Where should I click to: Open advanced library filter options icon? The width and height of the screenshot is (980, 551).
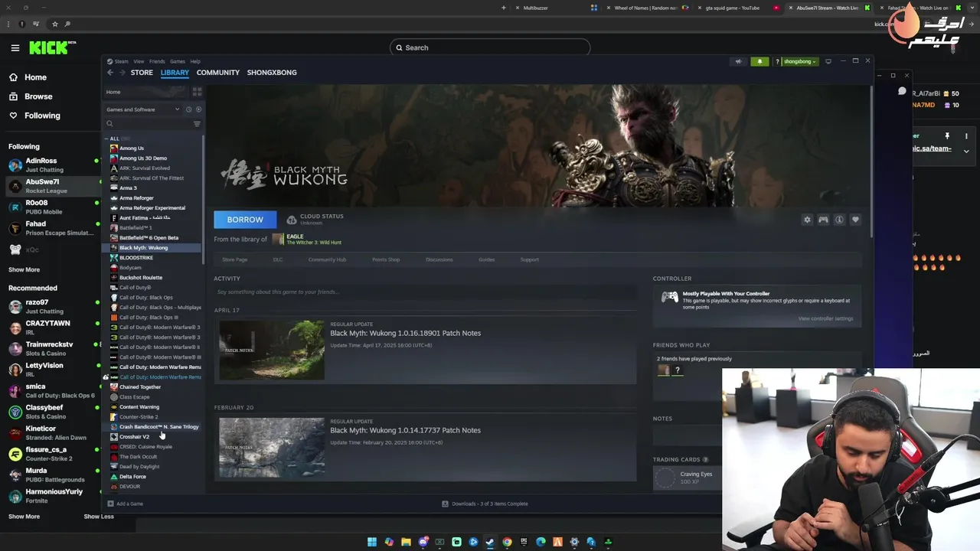pos(197,124)
